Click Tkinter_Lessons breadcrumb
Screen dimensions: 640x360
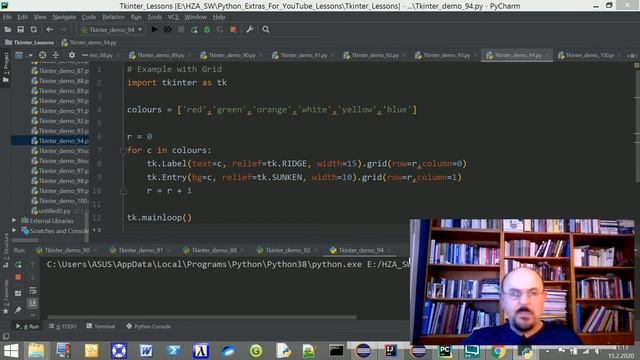[x=29, y=42]
